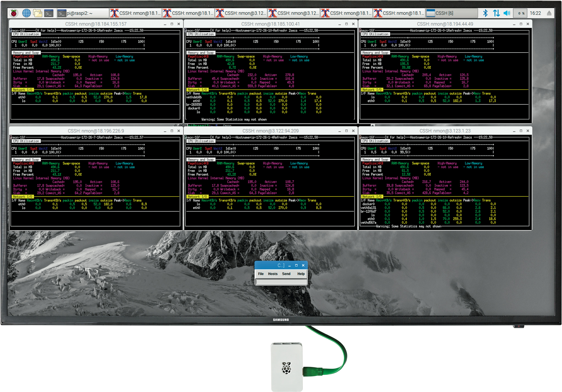Launch the terminal from the taskbar launcher
Viewport: 562px width, 392px height.
tap(49, 13)
